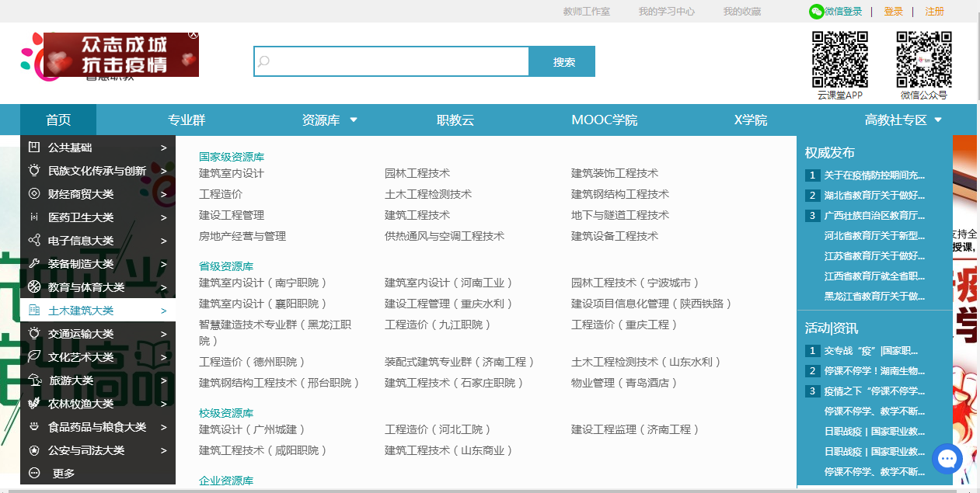Click the 装备制造大类 wrench icon
Screen dimensions: 980x493
coord(34,264)
